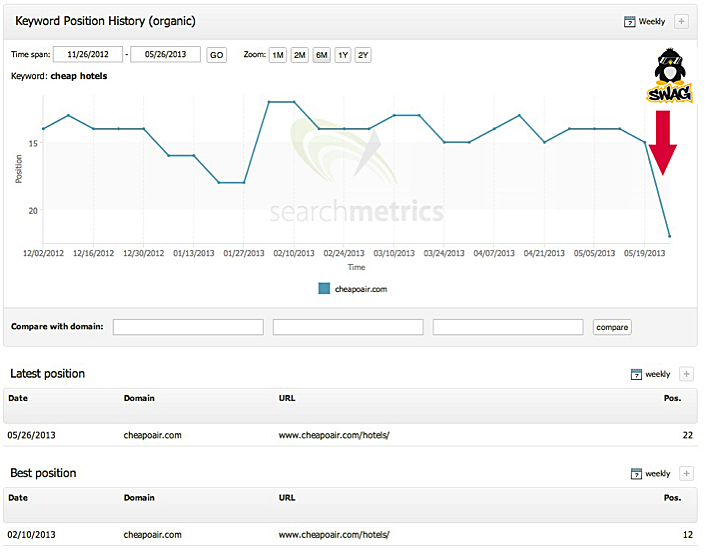Image resolution: width=706 pixels, height=557 pixels.
Task: Click Date column header in Latest position table
Action: pos(18,398)
